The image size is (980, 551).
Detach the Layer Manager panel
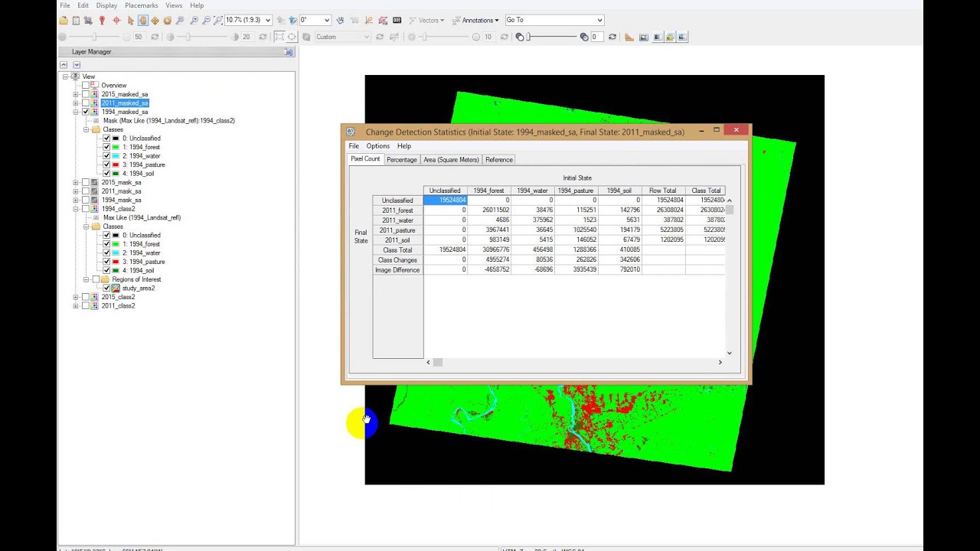[x=289, y=52]
